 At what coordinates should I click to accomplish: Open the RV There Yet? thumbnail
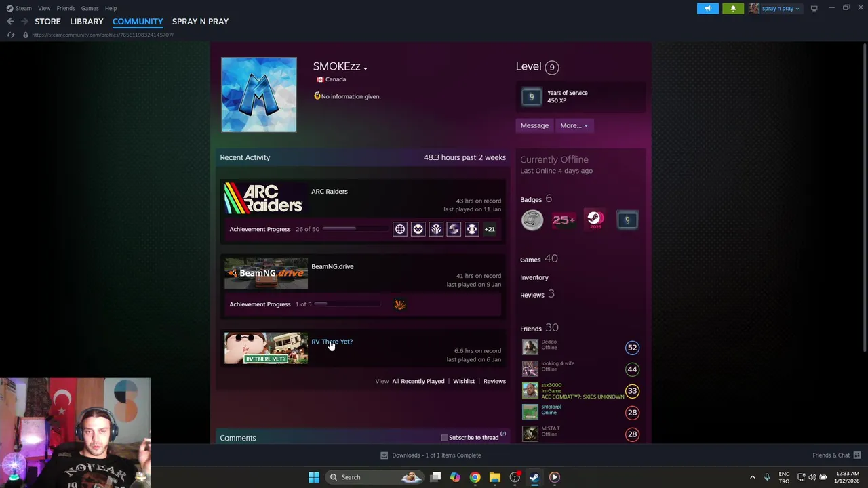pos(266,348)
